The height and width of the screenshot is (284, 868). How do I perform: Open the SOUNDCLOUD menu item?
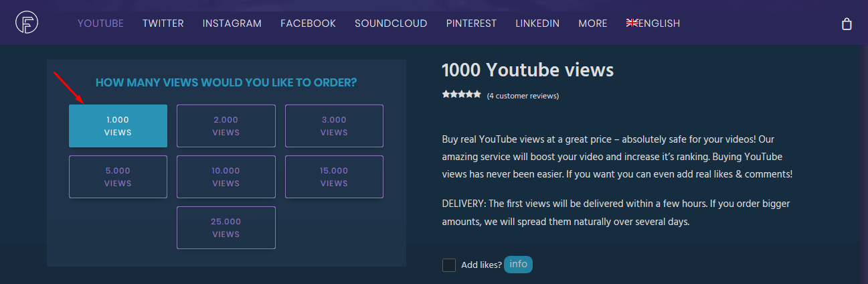click(x=391, y=23)
